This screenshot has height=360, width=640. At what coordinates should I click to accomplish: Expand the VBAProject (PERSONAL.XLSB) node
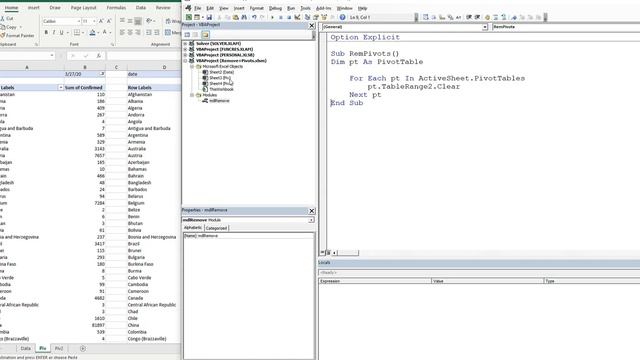click(185, 55)
